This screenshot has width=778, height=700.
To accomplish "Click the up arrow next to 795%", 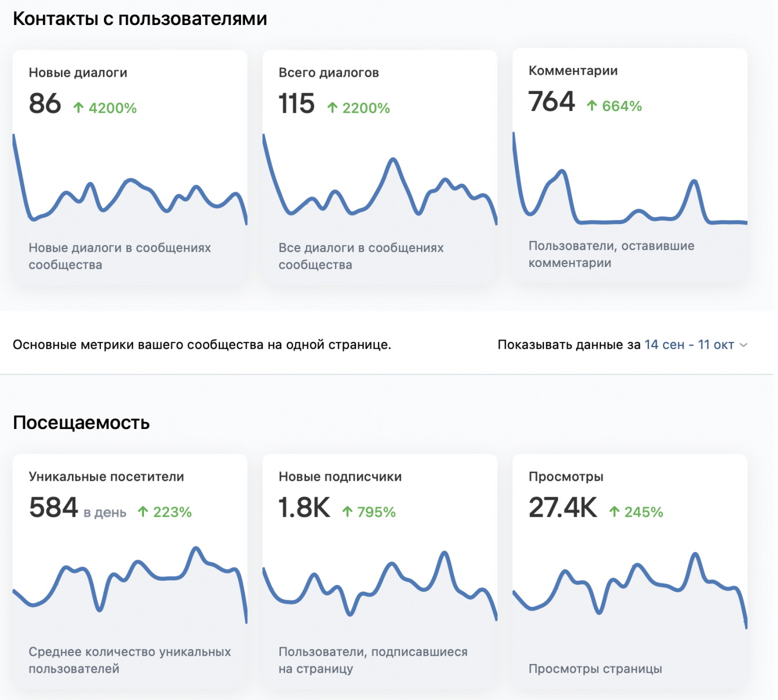I will click(347, 512).
